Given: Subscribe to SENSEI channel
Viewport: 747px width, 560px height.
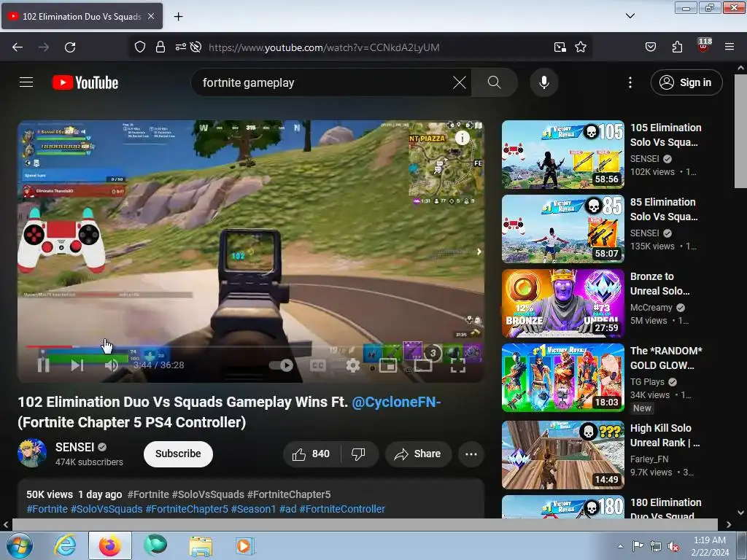Looking at the screenshot, I should point(178,454).
